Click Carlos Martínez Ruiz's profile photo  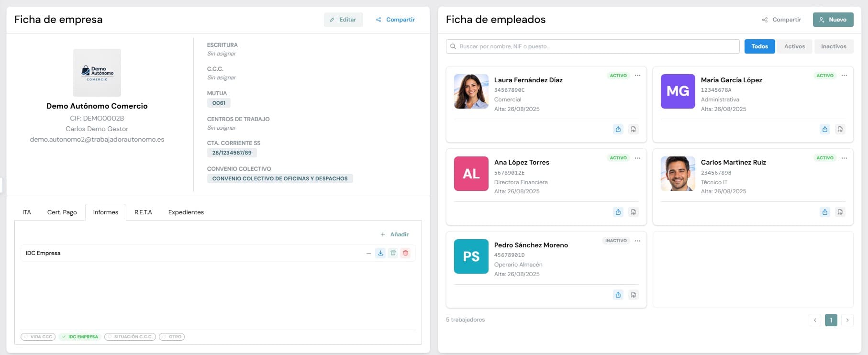point(678,174)
